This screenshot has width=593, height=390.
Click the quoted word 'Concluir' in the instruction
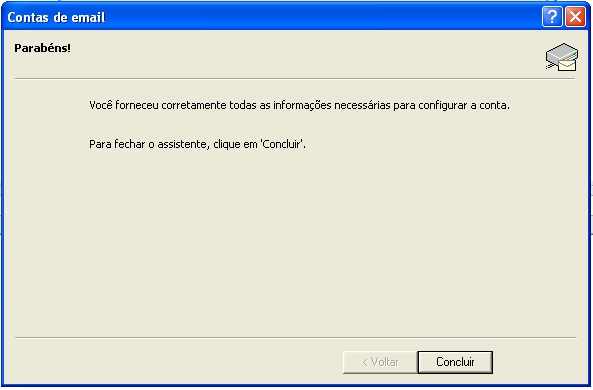282,144
